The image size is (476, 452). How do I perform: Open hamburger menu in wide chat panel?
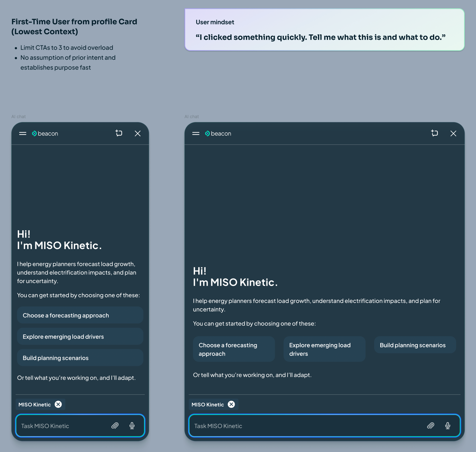click(196, 134)
